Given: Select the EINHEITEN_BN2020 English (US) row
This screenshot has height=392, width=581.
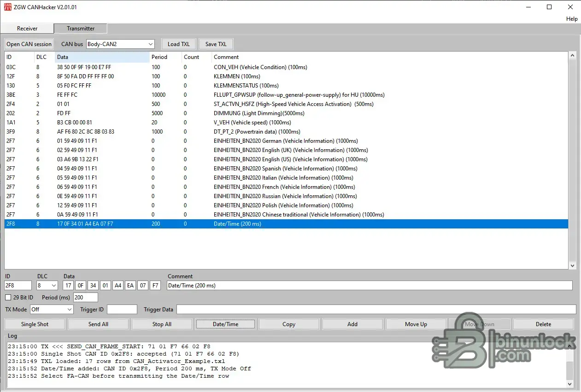Looking at the screenshot, I should 286,159.
